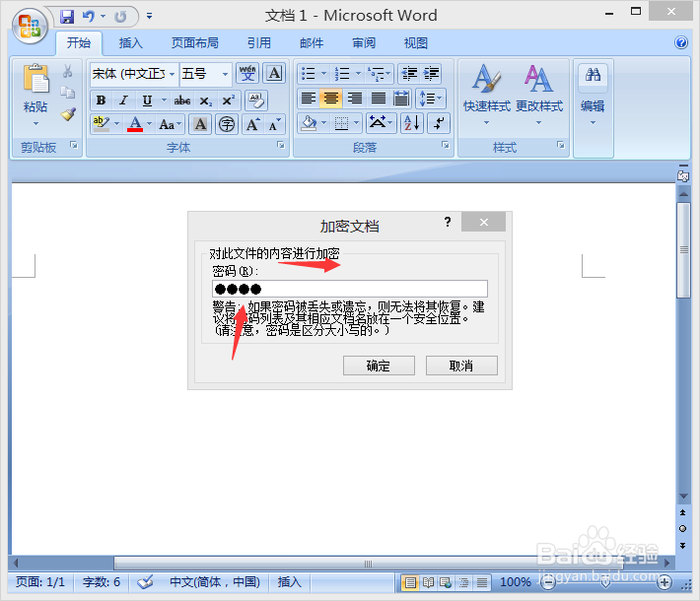Clear formatting with eraser icon
700x601 pixels.
click(x=256, y=100)
